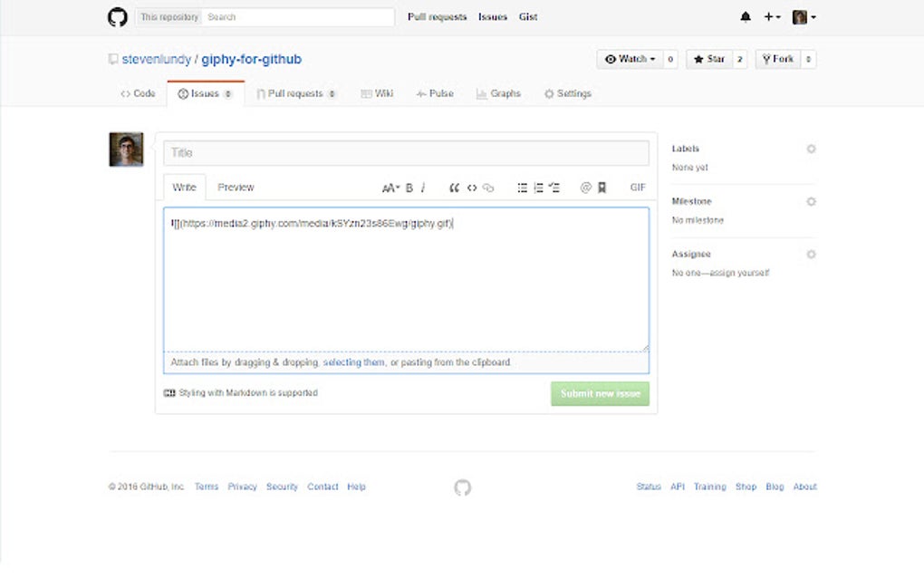Insert a link icon
The width and height of the screenshot is (924, 578).
[488, 188]
